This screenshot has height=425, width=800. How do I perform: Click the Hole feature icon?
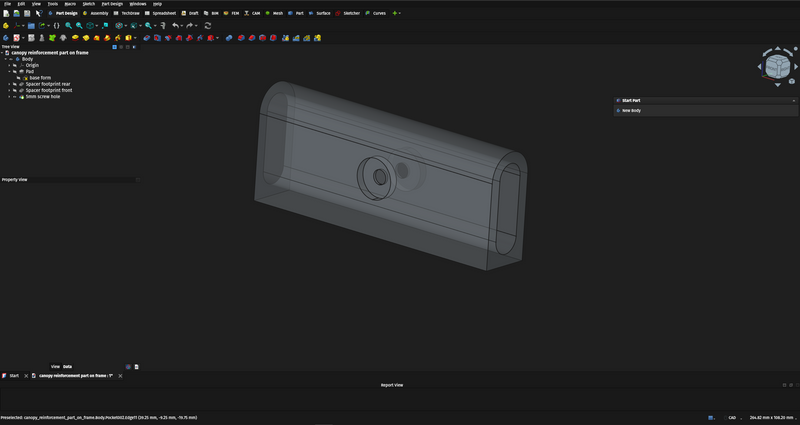pos(157,38)
